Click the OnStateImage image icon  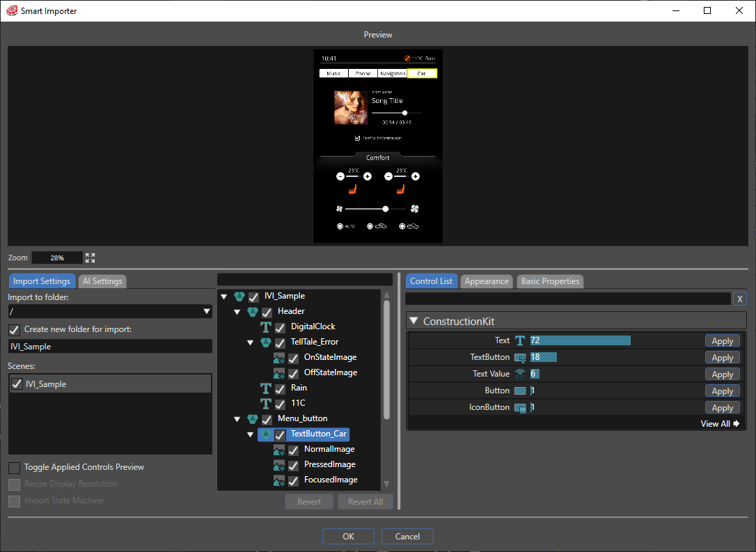tap(278, 358)
